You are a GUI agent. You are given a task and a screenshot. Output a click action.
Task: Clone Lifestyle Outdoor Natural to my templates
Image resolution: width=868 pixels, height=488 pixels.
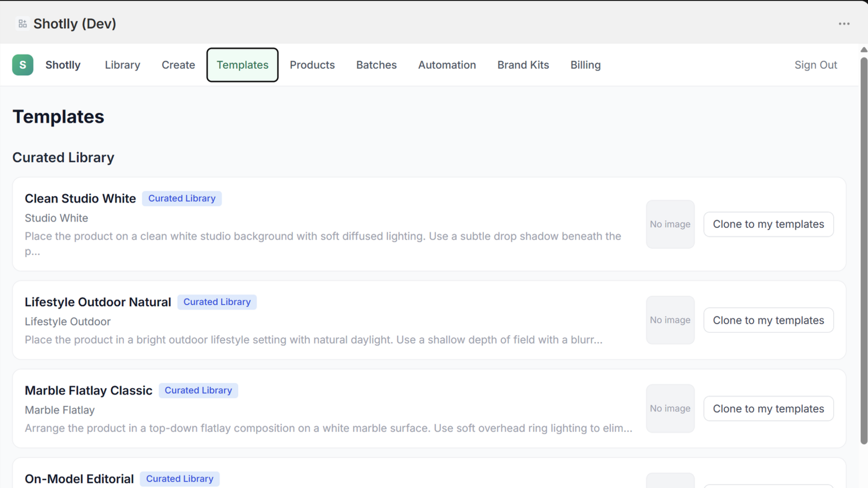click(x=768, y=320)
